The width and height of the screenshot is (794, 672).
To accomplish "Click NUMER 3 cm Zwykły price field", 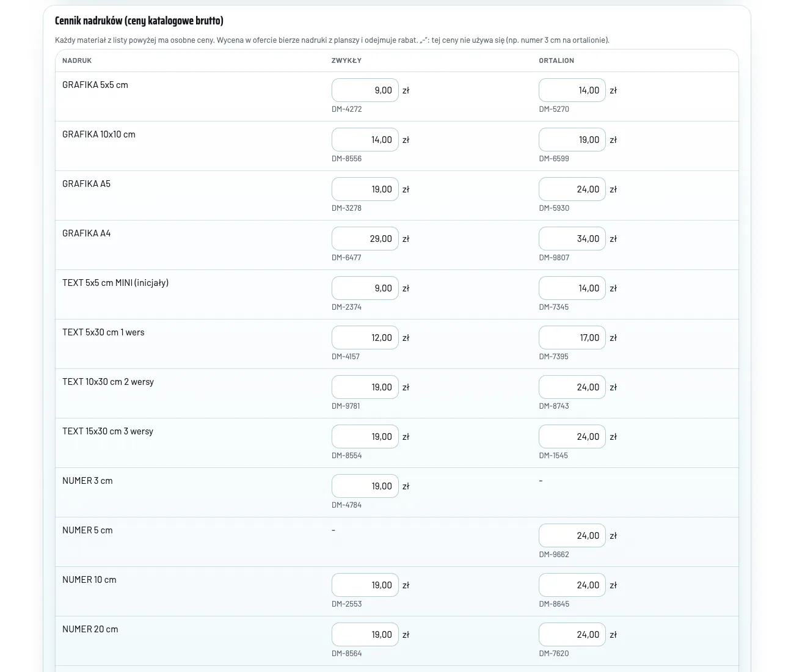I will [365, 486].
